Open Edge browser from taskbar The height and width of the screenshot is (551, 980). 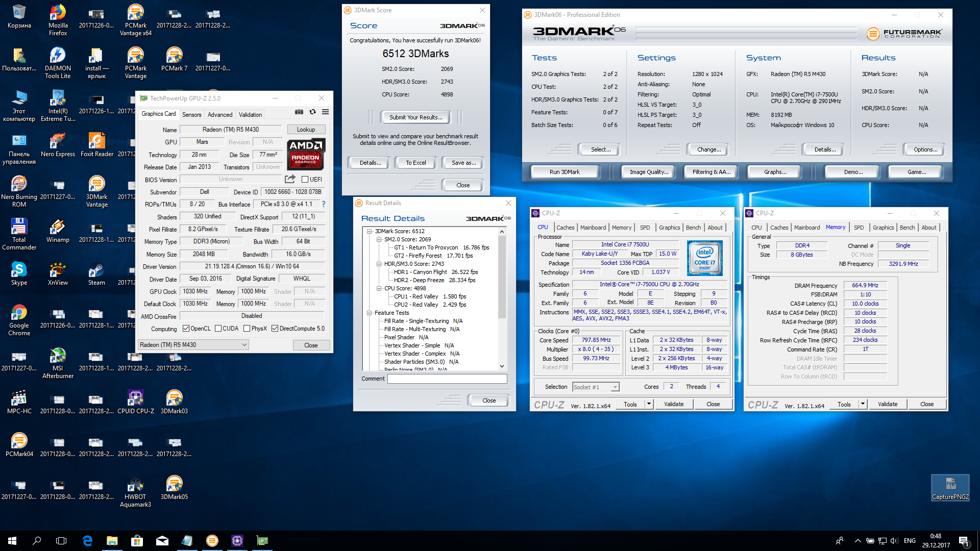[87, 540]
